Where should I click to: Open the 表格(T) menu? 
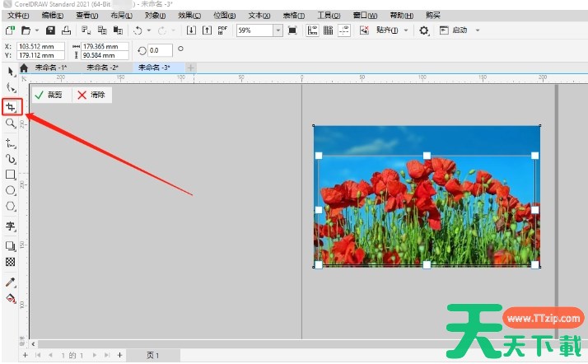tap(294, 16)
